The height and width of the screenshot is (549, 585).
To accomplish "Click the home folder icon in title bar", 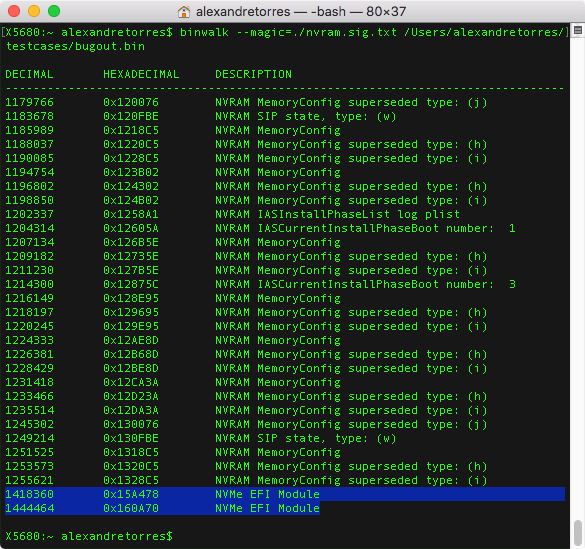I will coord(184,12).
